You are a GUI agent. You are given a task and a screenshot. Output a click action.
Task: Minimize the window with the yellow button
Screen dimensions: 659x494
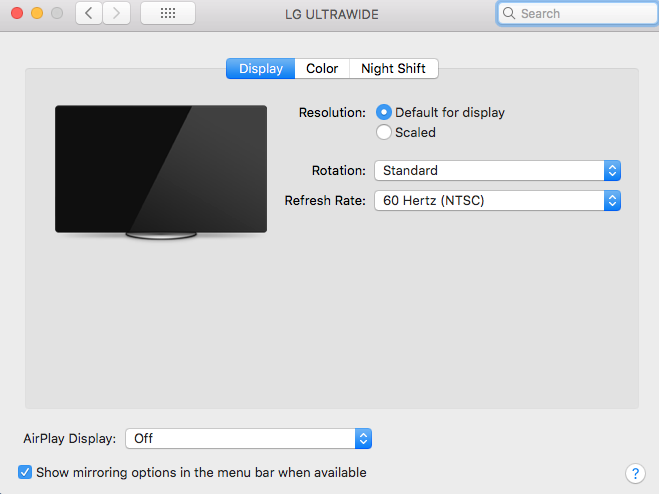click(37, 13)
